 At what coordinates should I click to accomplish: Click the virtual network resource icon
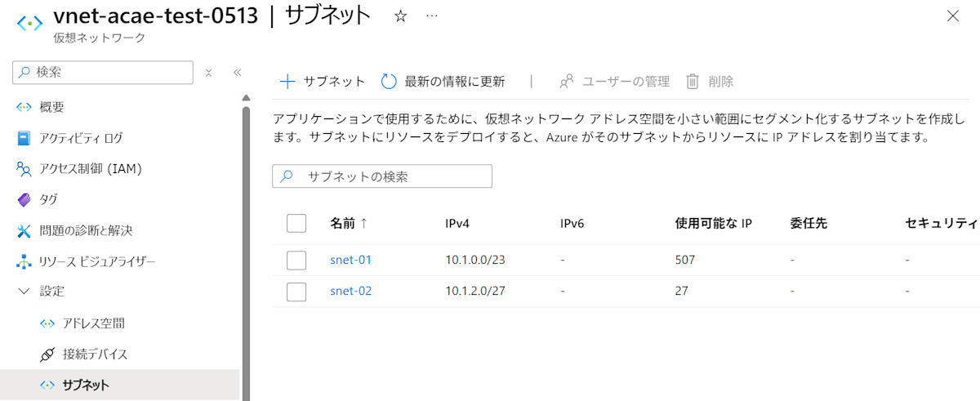[x=29, y=23]
